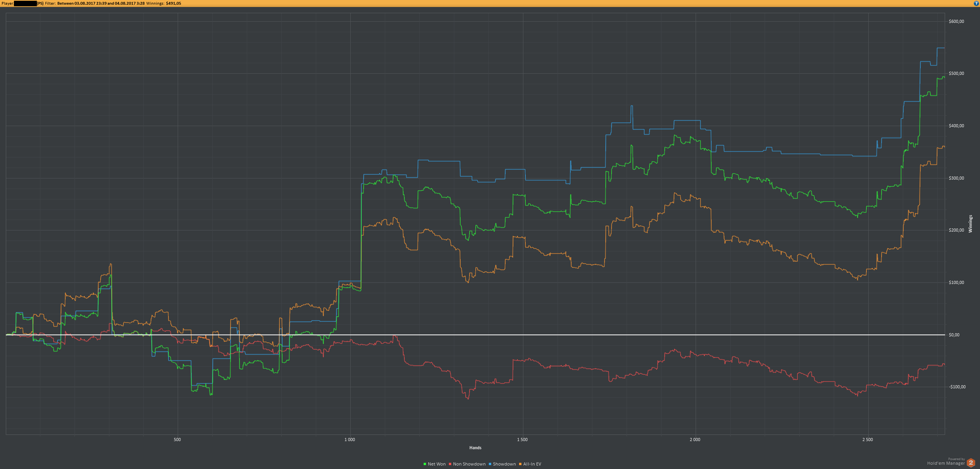Toggle the All-In EV legend label

coord(532,464)
